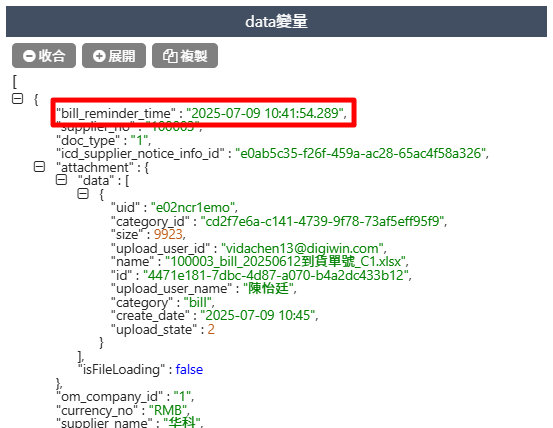Click the plus icon on 展開
Screen dimensions: 553x428
point(99,56)
